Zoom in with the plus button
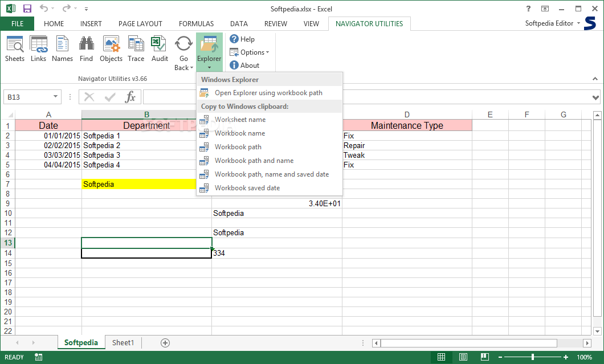The image size is (604, 364). (x=565, y=357)
